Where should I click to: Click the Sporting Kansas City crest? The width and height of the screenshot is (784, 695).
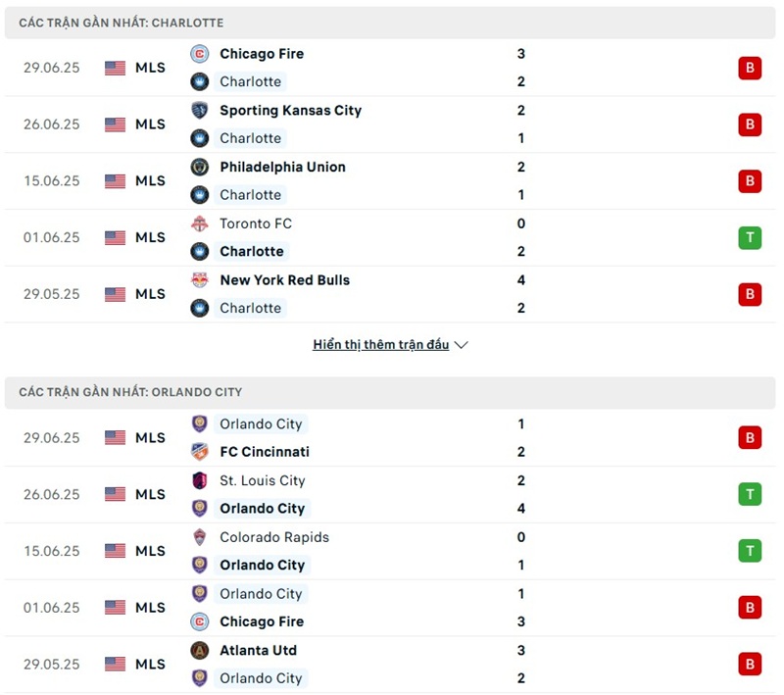point(200,110)
